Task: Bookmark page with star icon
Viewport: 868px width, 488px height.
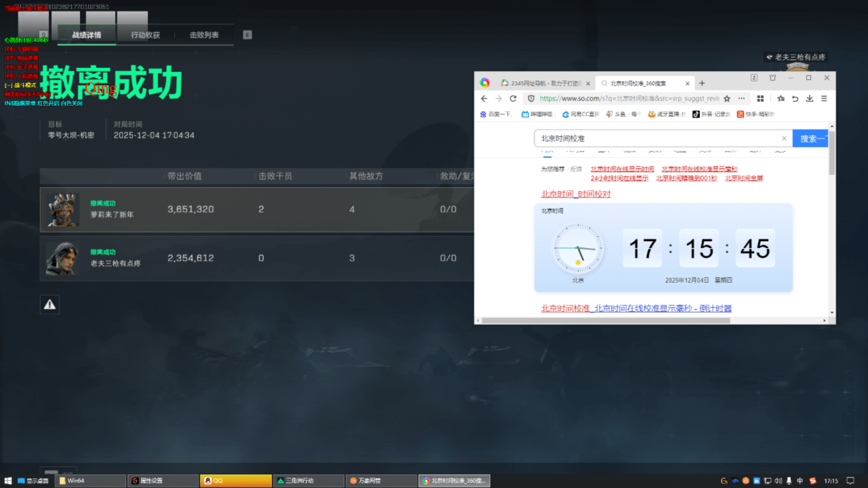Action: click(727, 99)
